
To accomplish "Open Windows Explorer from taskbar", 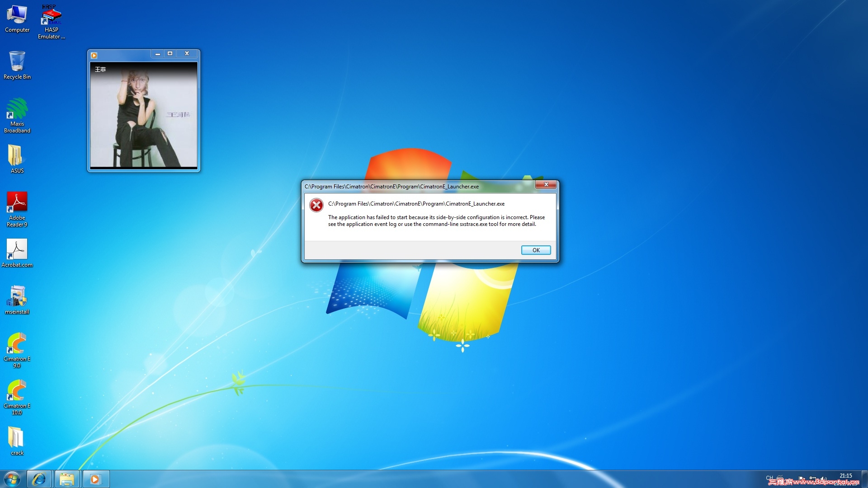I will [67, 479].
